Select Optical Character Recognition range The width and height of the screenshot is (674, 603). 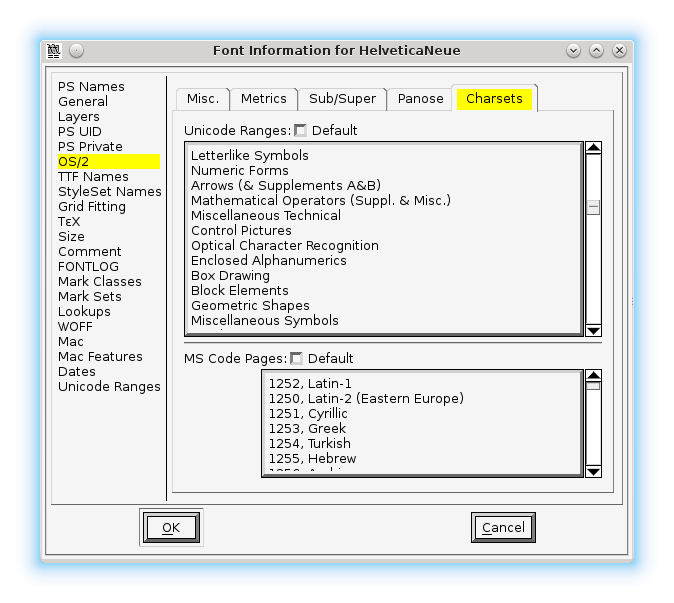pyautogui.click(x=285, y=246)
